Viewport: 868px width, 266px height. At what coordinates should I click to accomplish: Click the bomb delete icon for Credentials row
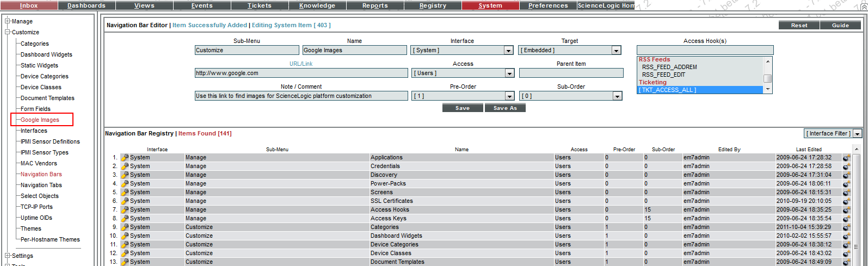pos(846,166)
